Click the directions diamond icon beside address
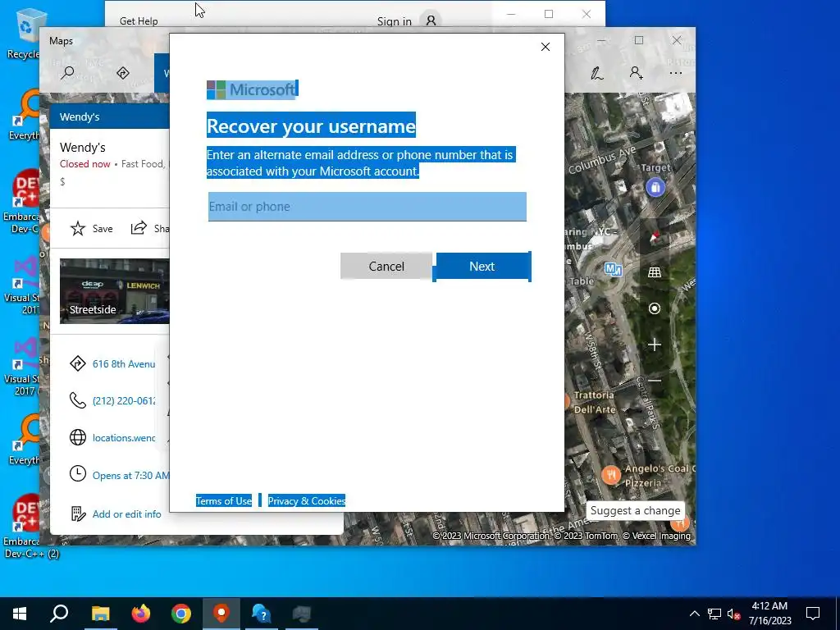This screenshot has height=630, width=840. click(x=78, y=363)
